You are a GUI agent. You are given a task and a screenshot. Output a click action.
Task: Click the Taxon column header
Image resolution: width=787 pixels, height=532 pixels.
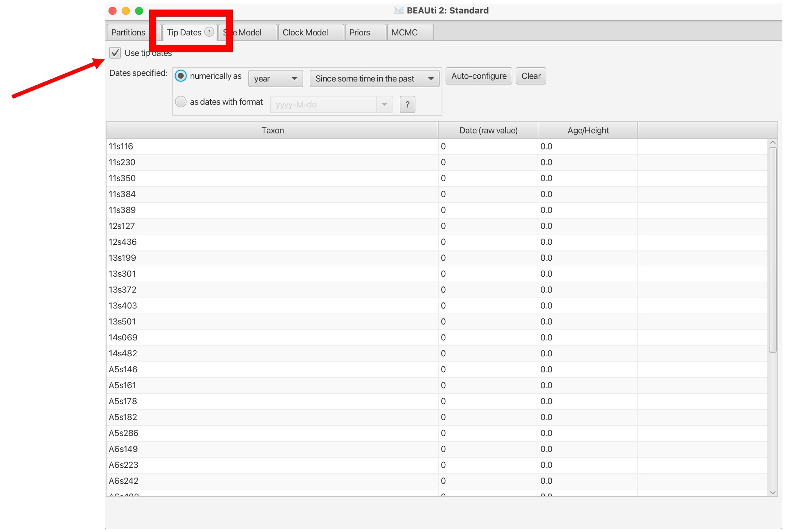[x=272, y=130]
